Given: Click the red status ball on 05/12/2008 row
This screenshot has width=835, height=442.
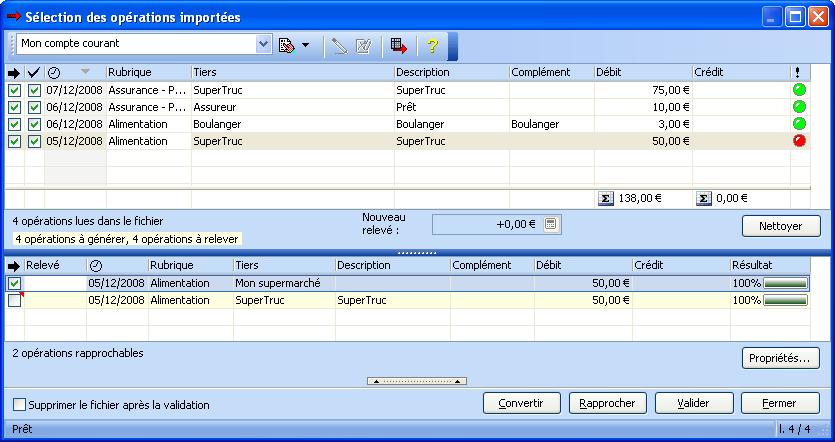Looking at the screenshot, I should coord(799,141).
